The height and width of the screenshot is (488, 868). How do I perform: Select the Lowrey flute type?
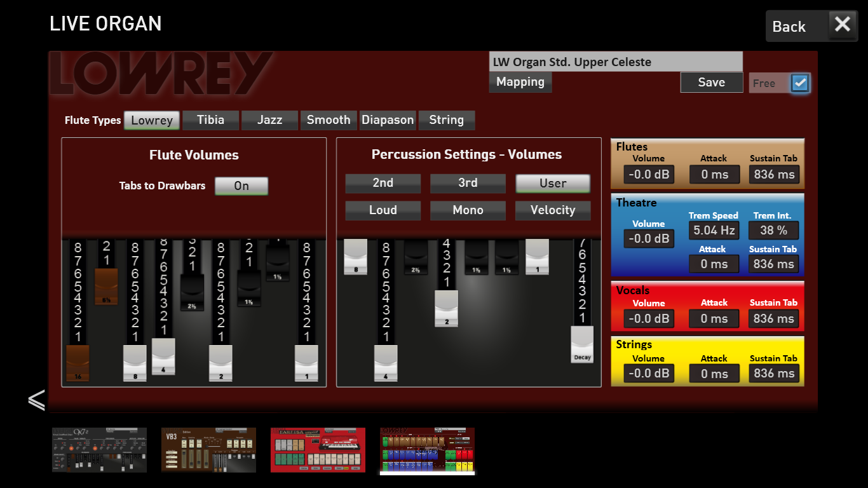coord(152,120)
